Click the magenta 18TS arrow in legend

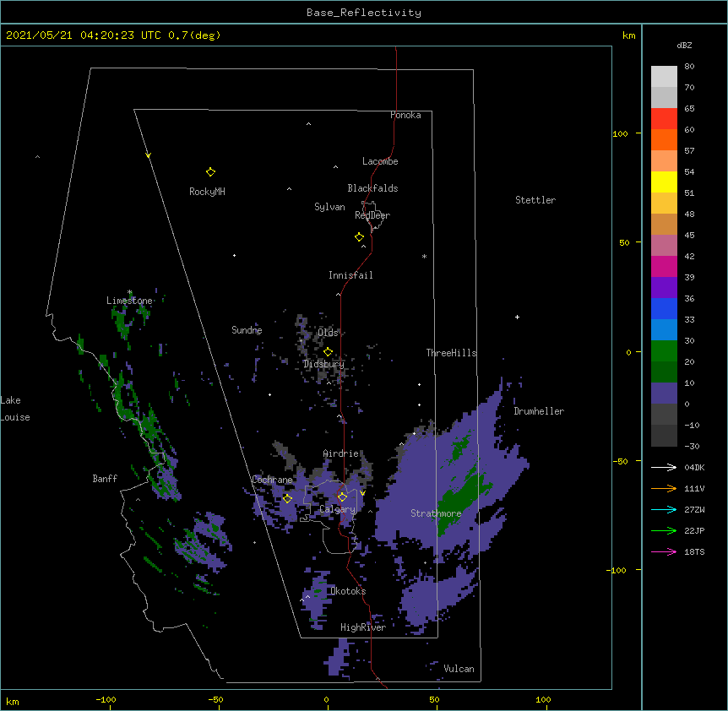pos(664,551)
